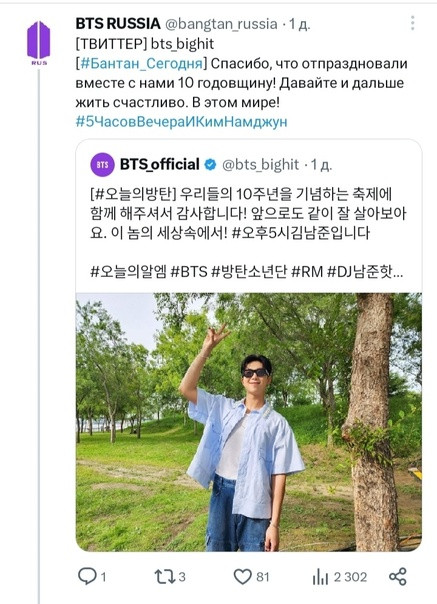The image size is (437, 604).
Task: View analytics via the bar chart icon
Action: (x=320, y=577)
